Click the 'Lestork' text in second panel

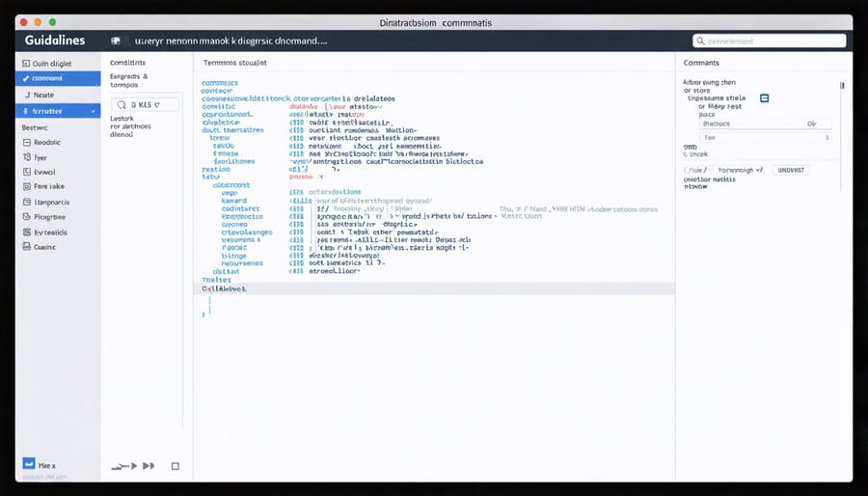pyautogui.click(x=122, y=119)
